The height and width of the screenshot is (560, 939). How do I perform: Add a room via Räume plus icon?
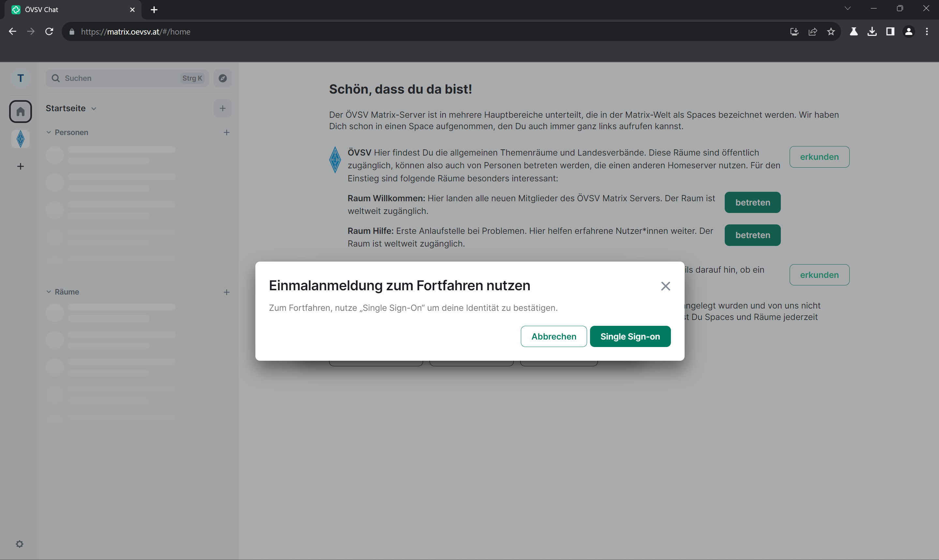(x=226, y=292)
